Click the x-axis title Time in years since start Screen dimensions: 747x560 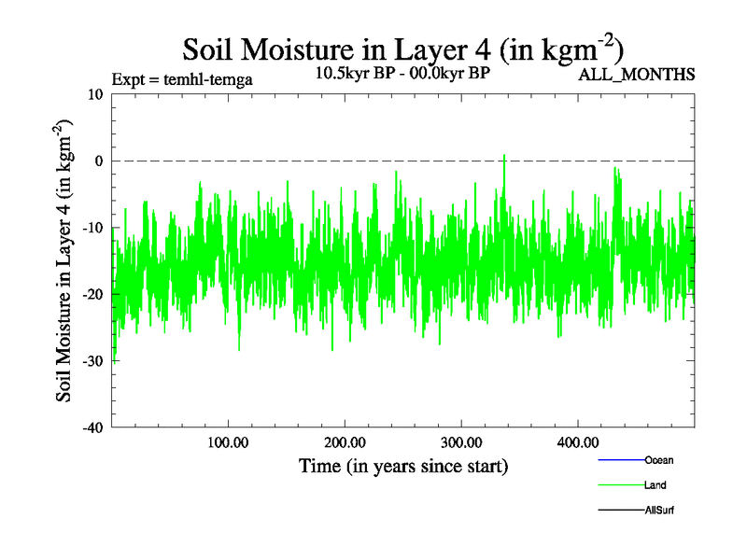pos(402,465)
